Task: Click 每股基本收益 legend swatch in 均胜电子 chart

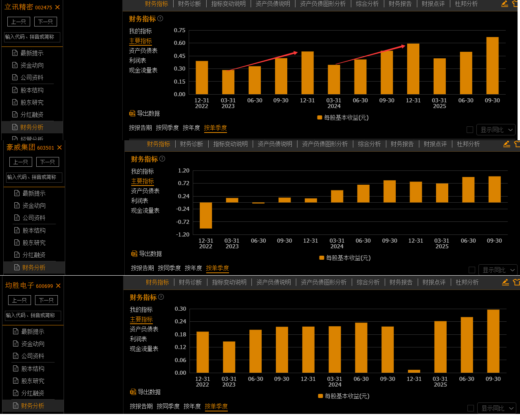Action: (321, 396)
